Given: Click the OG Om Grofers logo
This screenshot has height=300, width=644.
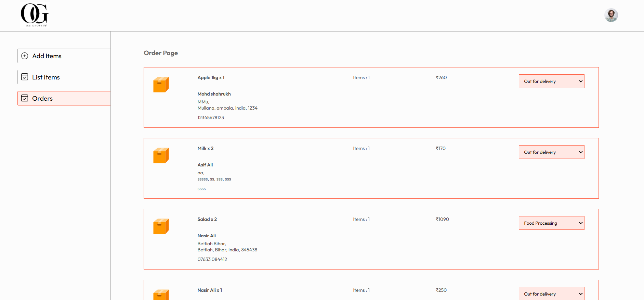Looking at the screenshot, I should click(x=35, y=15).
